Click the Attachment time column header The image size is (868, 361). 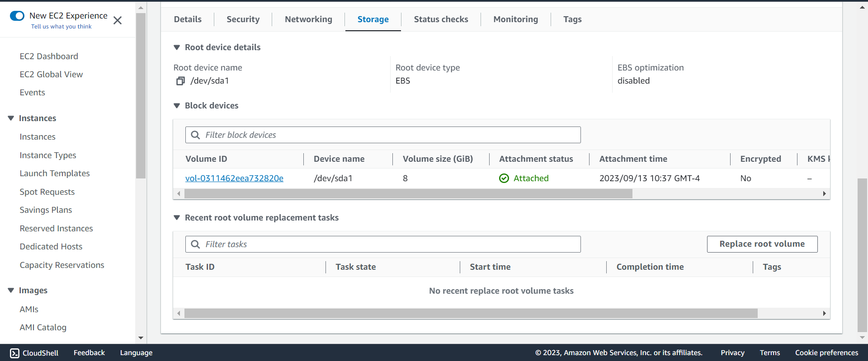[633, 159]
